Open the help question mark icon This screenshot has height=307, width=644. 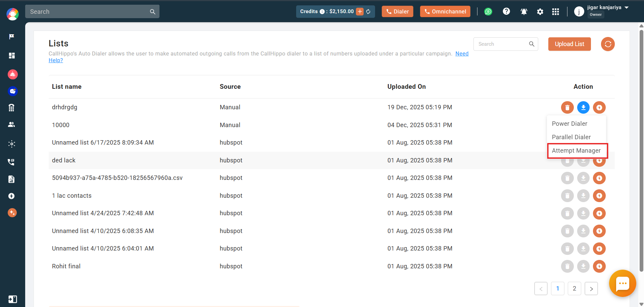pos(506,11)
